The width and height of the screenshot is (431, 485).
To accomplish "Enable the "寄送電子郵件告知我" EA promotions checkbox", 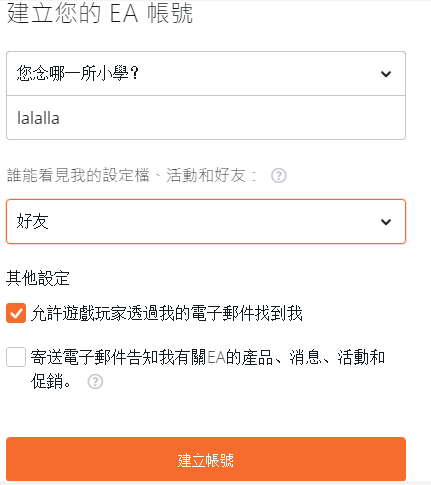I will (16, 357).
